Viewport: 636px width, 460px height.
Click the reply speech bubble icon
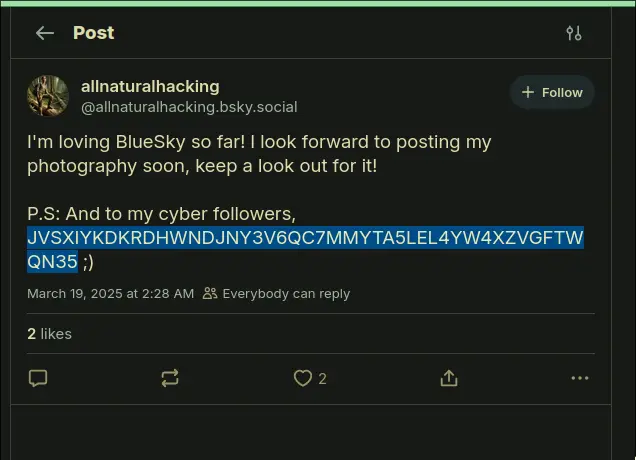38,378
